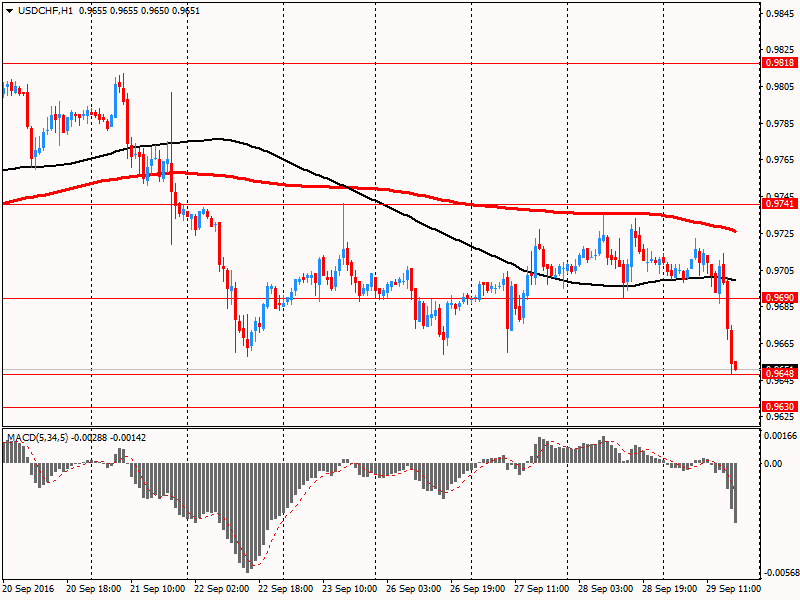Click the 20 Sep 2016 date label
Screen dimensions: 800x600
[29, 591]
